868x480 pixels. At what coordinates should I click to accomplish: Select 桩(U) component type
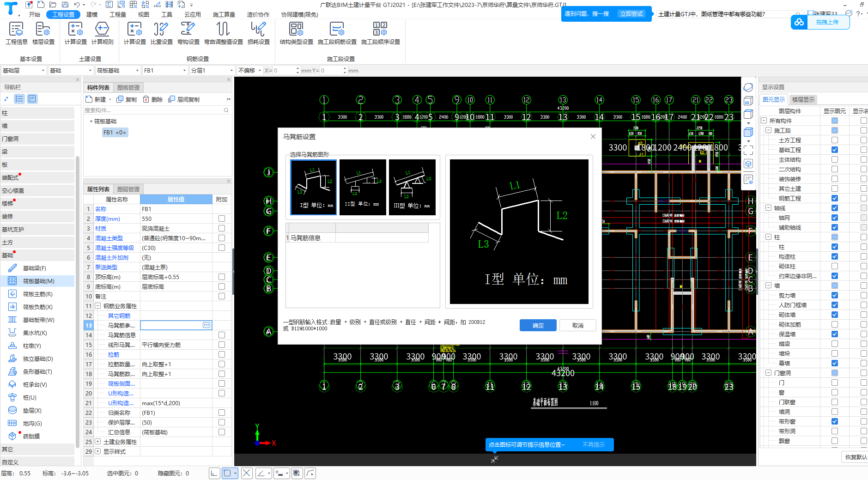coord(30,397)
